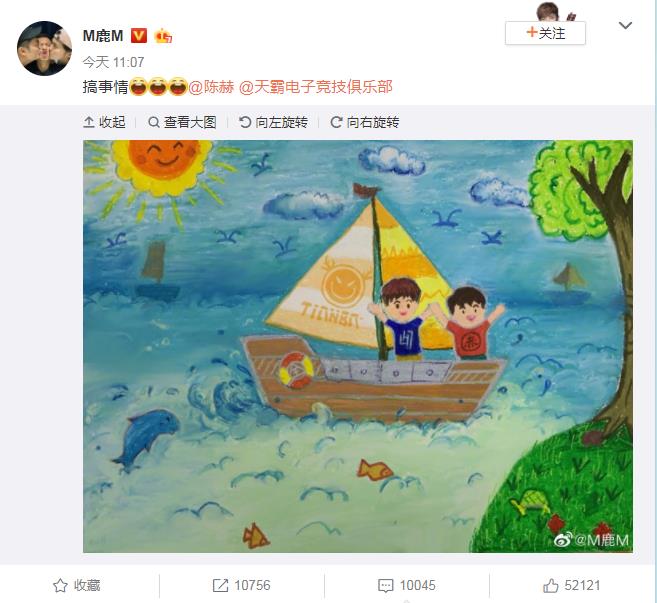Click the magnifier icon for 查看大图

[154, 122]
